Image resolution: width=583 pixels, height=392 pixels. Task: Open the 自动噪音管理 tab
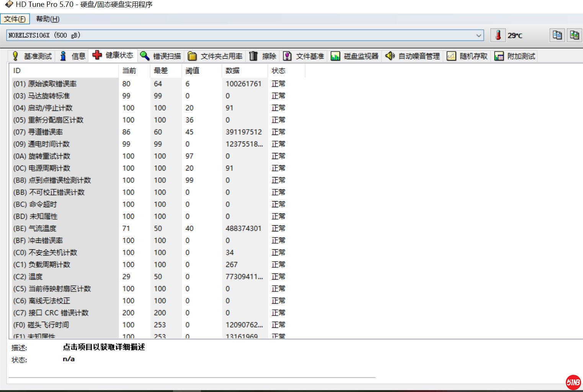click(413, 56)
